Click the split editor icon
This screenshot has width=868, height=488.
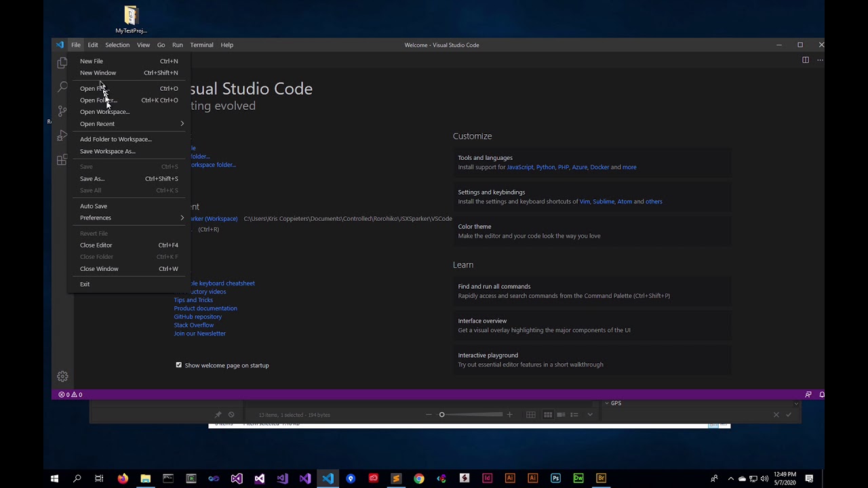tap(806, 60)
